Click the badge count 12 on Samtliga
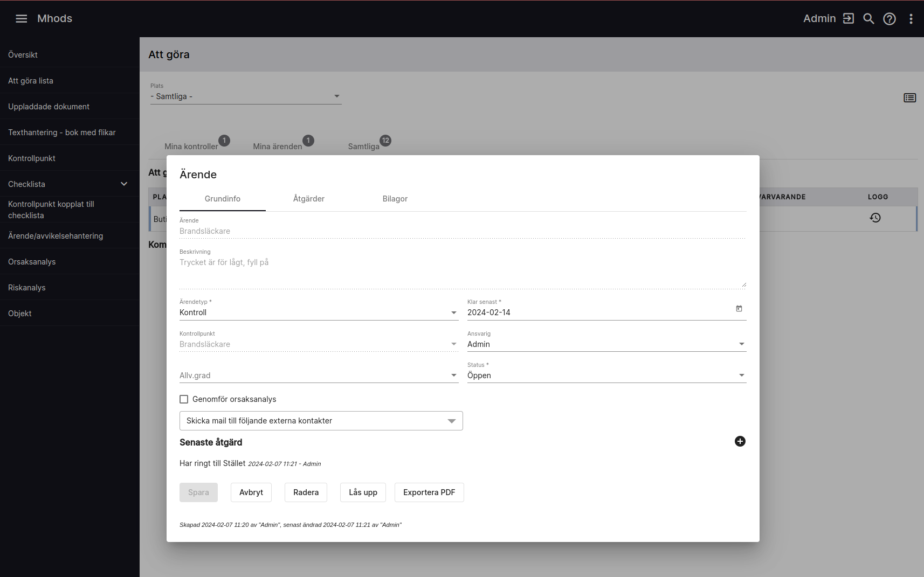The height and width of the screenshot is (577, 924). [385, 141]
